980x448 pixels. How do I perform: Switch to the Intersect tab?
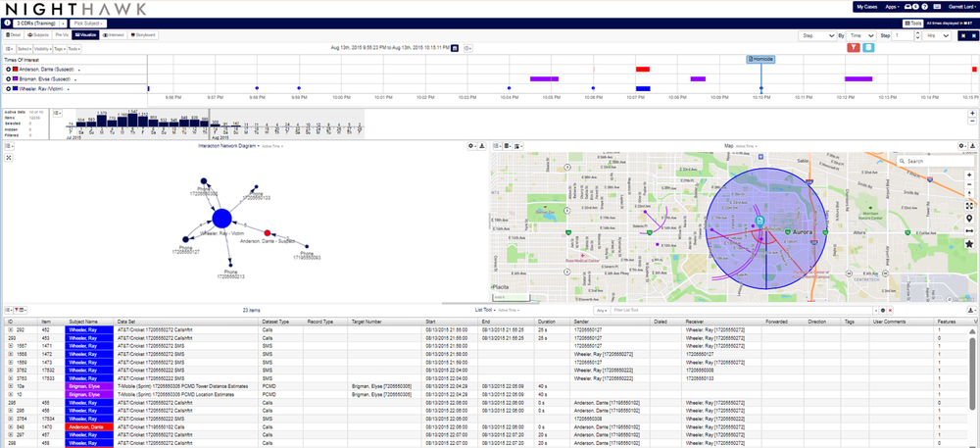point(113,35)
